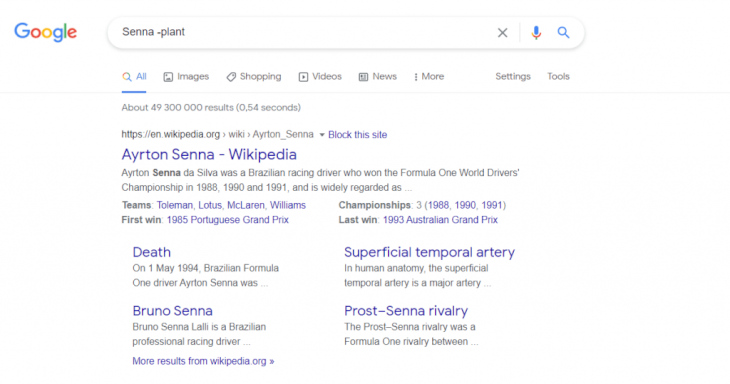Click Block this site link
The image size is (730, 384).
tap(358, 135)
